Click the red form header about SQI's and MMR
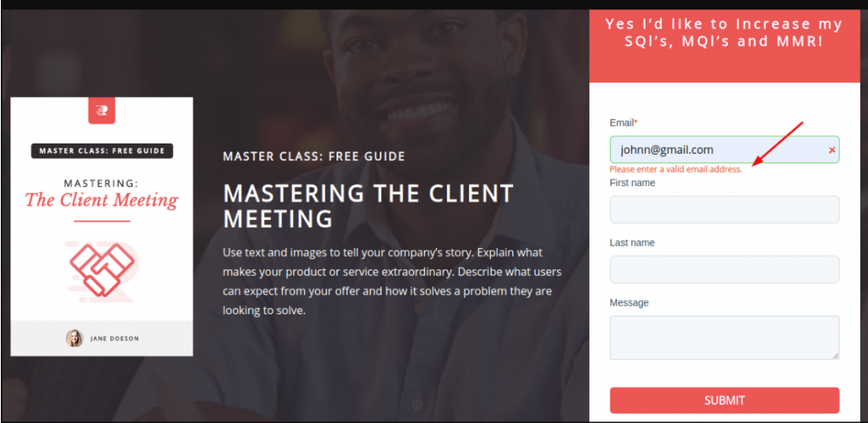 pos(724,46)
